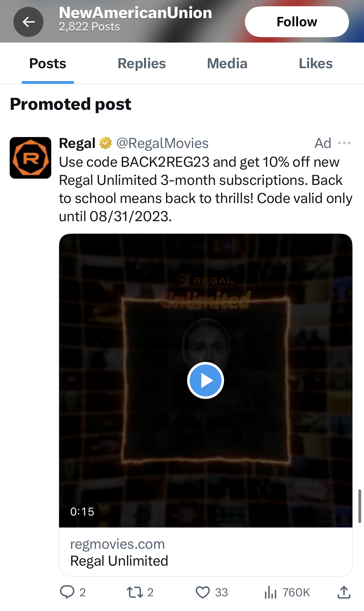This screenshot has height=611, width=364.
Task: Play the Regal Unlimited video
Action: click(206, 380)
